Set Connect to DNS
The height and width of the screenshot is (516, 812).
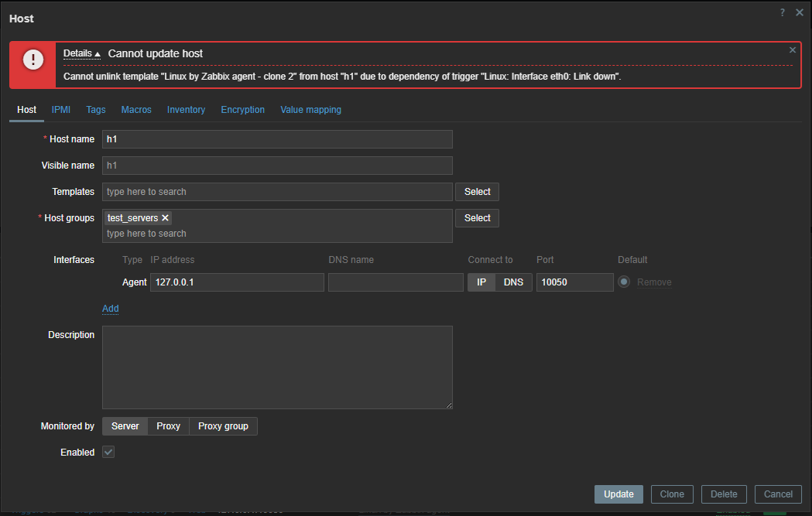coord(513,282)
